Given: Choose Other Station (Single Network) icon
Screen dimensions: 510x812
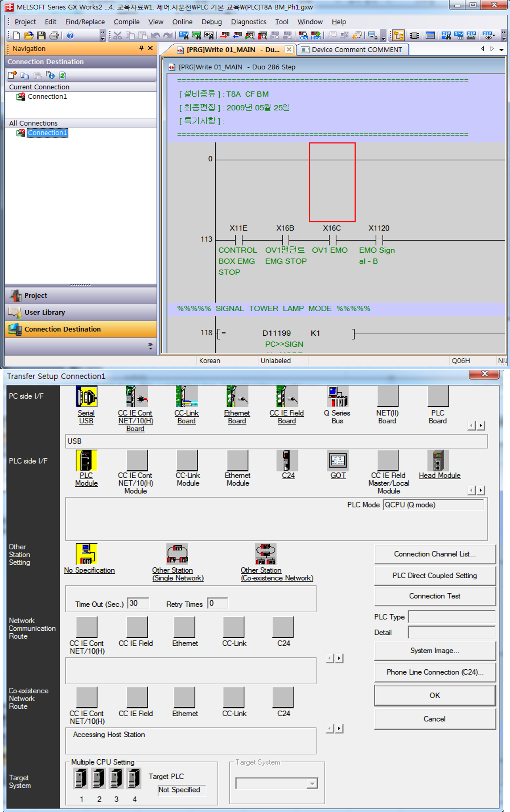Looking at the screenshot, I should [x=177, y=553].
